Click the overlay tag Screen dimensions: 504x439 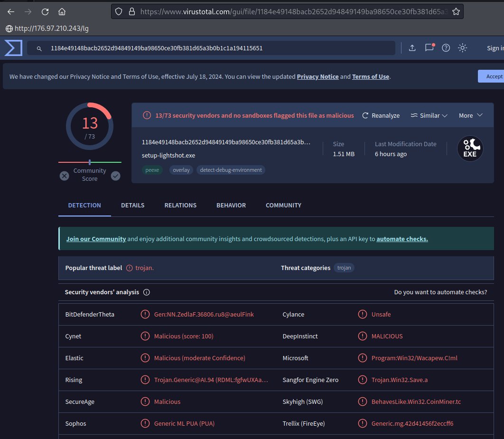click(181, 170)
